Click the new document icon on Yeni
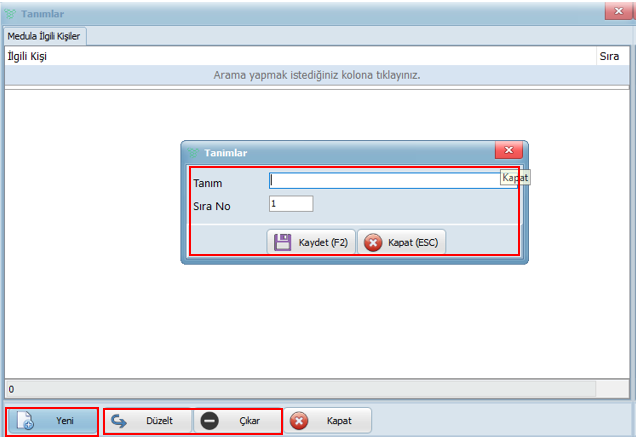This screenshot has height=437, width=636. (27, 421)
